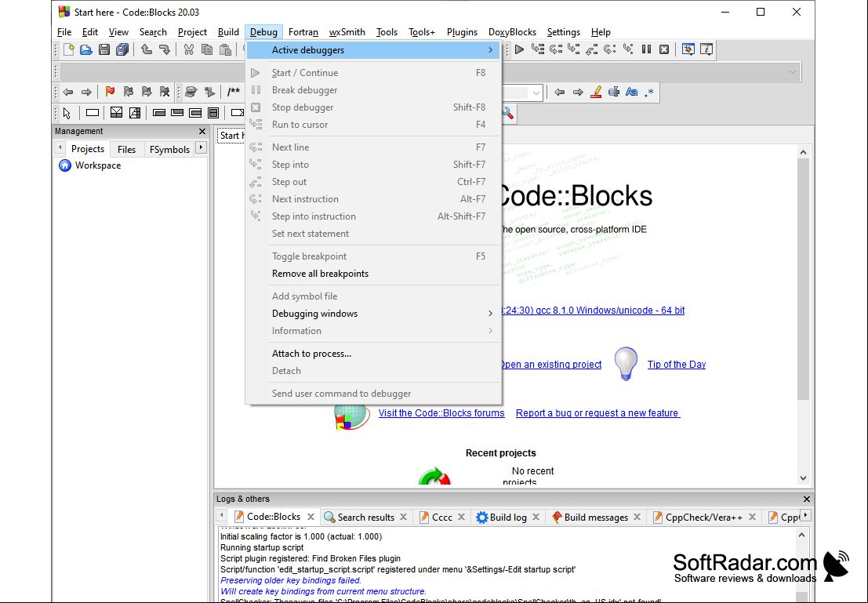
Task: Click the gcc 8.1.0 Windows/unicode link
Action: [592, 310]
